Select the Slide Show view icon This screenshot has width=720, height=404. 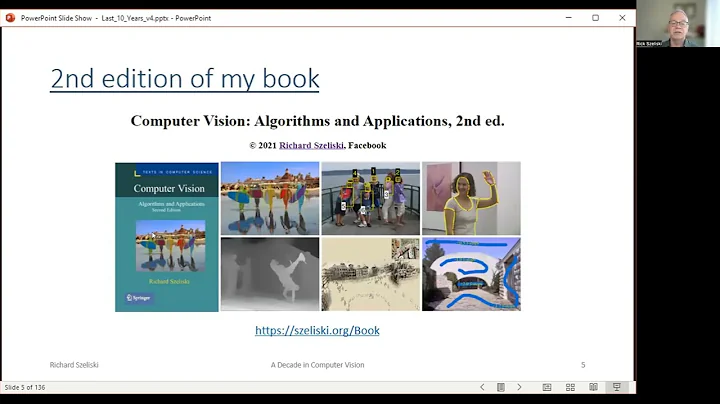click(617, 387)
